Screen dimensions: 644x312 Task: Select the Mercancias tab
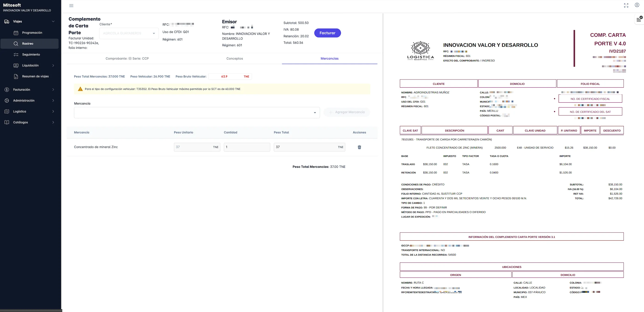329,59
